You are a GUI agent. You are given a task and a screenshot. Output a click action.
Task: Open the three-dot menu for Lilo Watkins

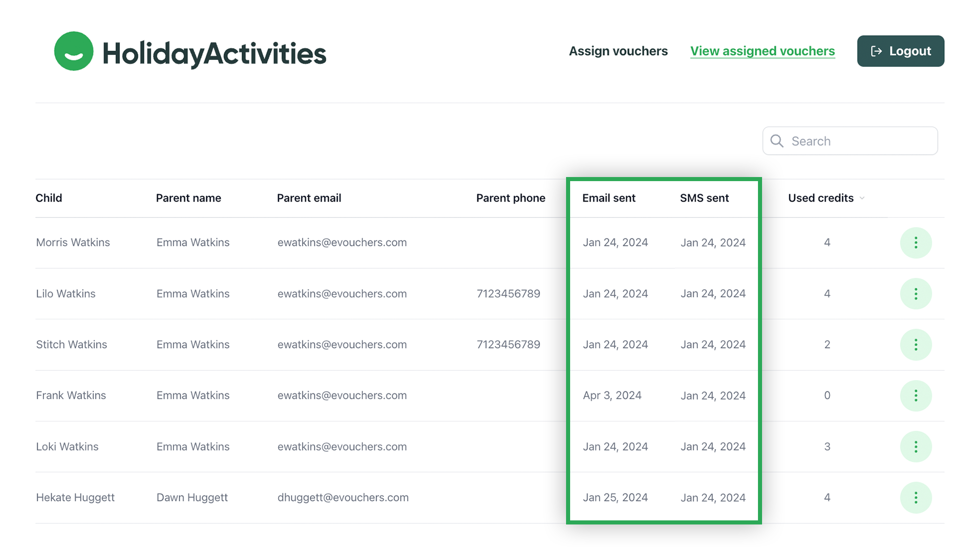[916, 294]
